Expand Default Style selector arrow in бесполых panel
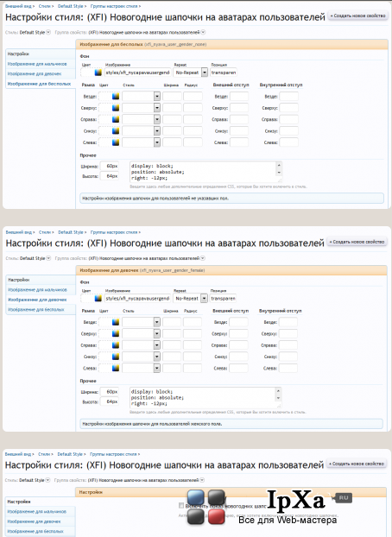Image resolution: width=392 pixels, height=537 pixels. click(x=48, y=32)
